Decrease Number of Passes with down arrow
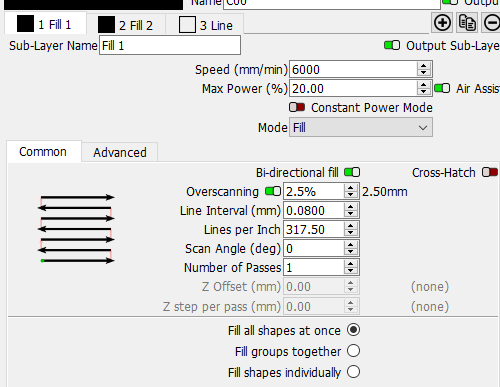Viewport: 500px width, 387px height. (350, 271)
